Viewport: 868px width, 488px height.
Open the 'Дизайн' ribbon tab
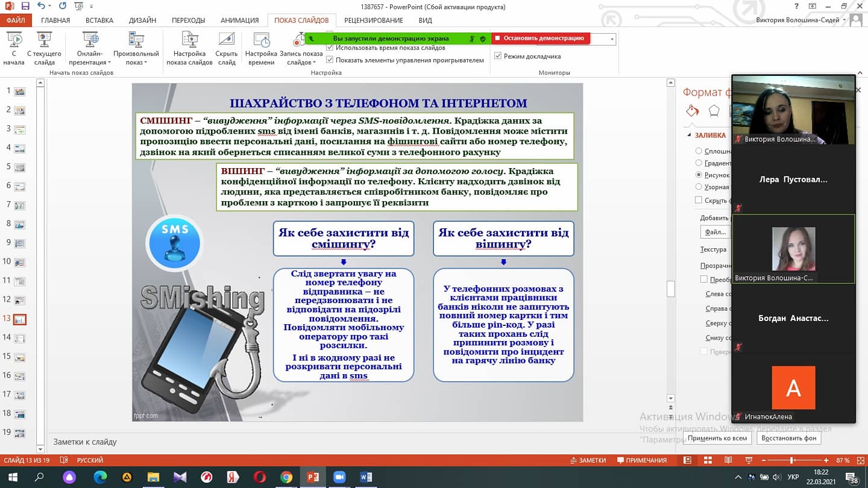coord(142,20)
